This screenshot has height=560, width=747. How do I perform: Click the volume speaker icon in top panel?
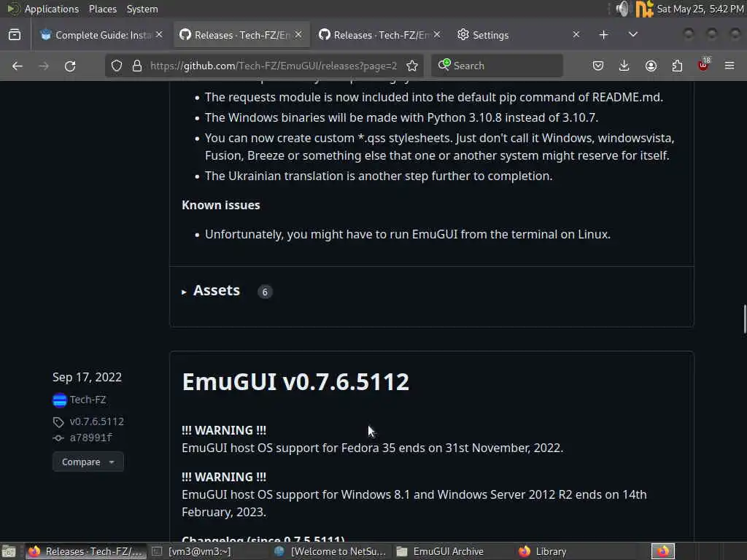(x=622, y=9)
